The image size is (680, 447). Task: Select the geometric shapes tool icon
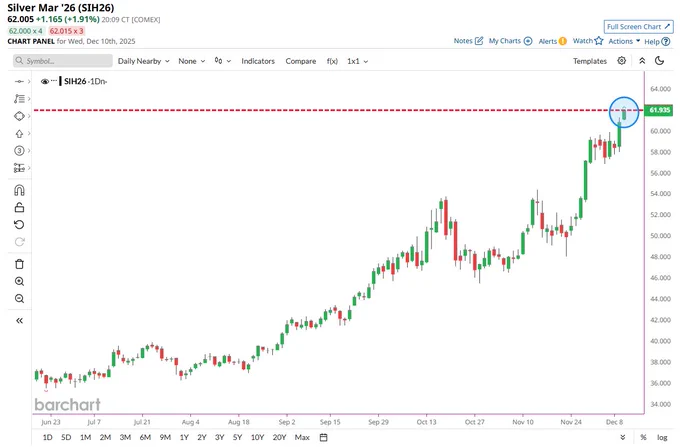[19, 116]
